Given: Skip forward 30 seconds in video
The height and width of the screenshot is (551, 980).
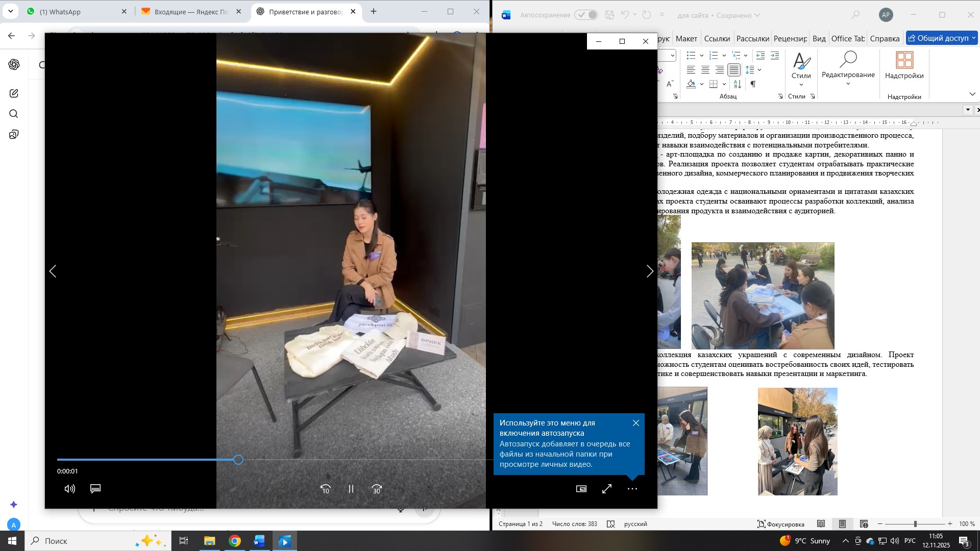Looking at the screenshot, I should click(377, 489).
